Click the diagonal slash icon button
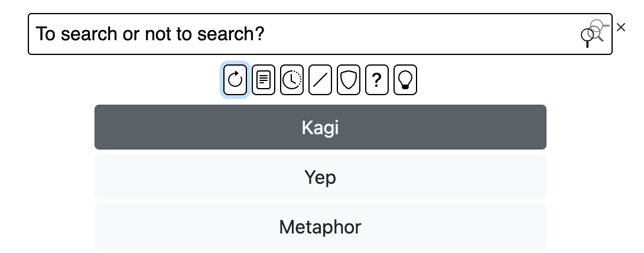The image size is (644, 253). coord(320,80)
